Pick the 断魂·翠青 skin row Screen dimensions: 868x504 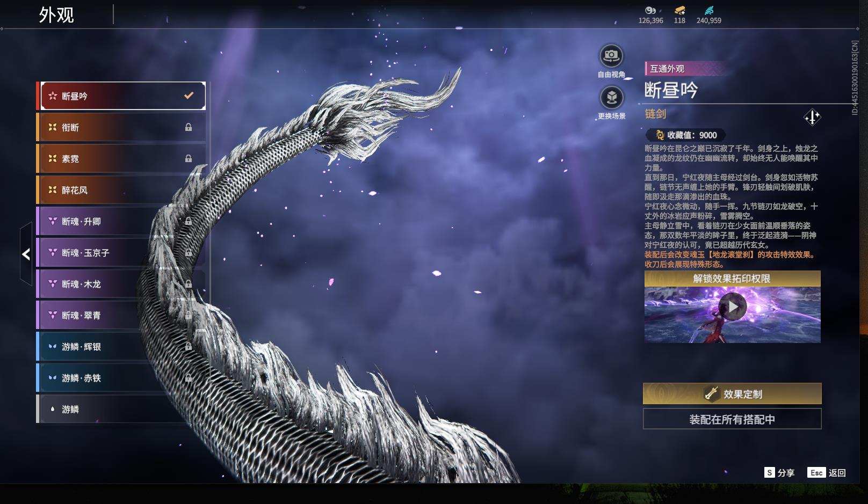[121, 315]
